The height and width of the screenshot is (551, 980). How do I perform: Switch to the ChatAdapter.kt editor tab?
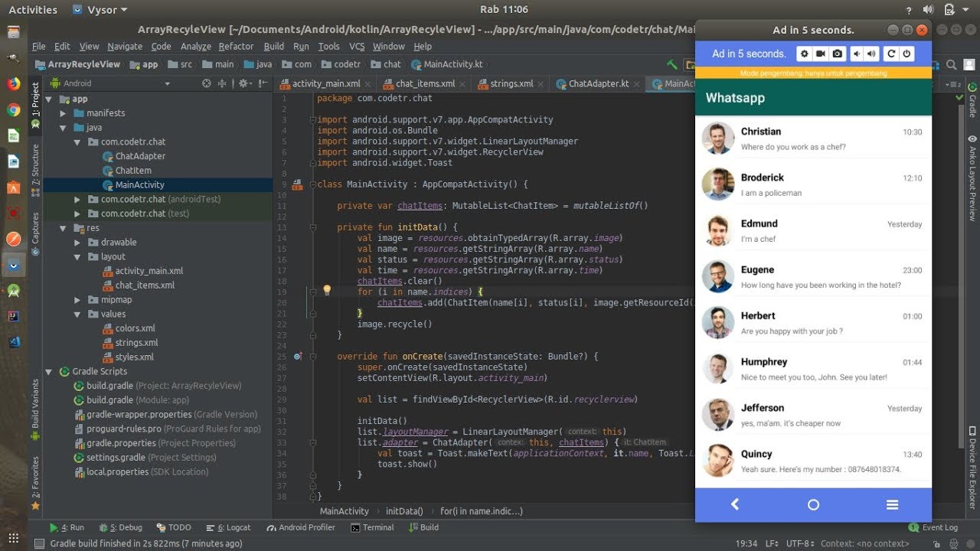click(x=598, y=83)
